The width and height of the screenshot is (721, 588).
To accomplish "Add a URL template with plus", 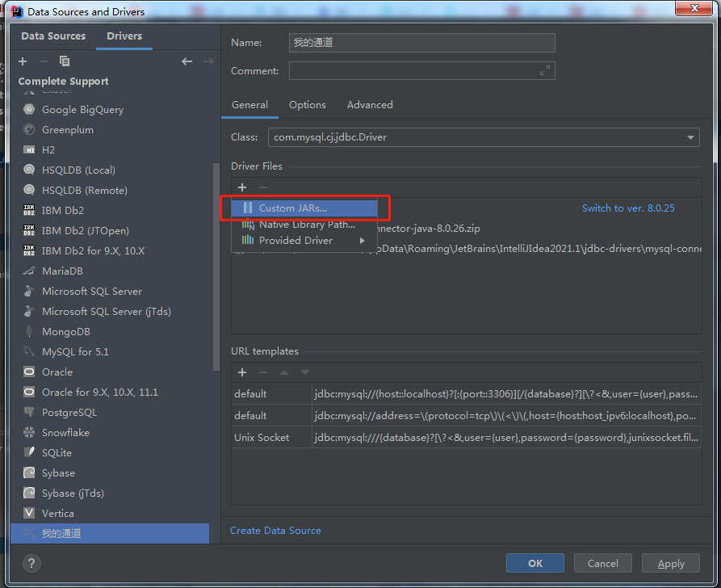I will (x=242, y=372).
